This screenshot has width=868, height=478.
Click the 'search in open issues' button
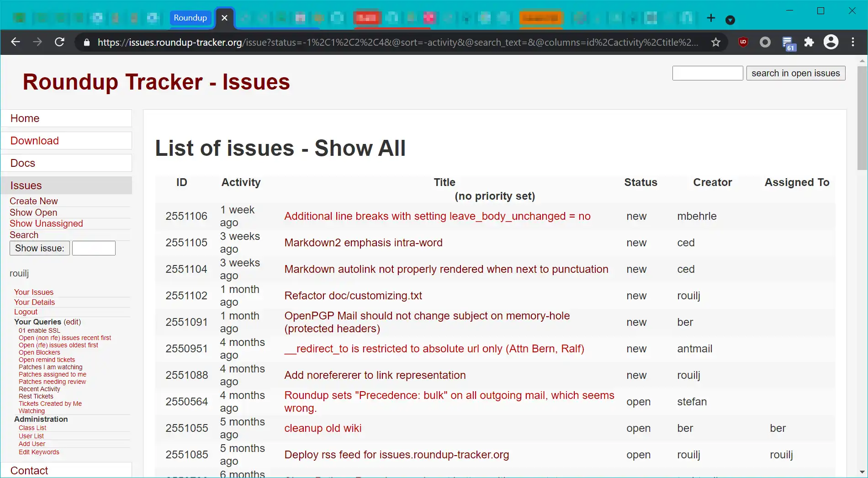pos(796,73)
